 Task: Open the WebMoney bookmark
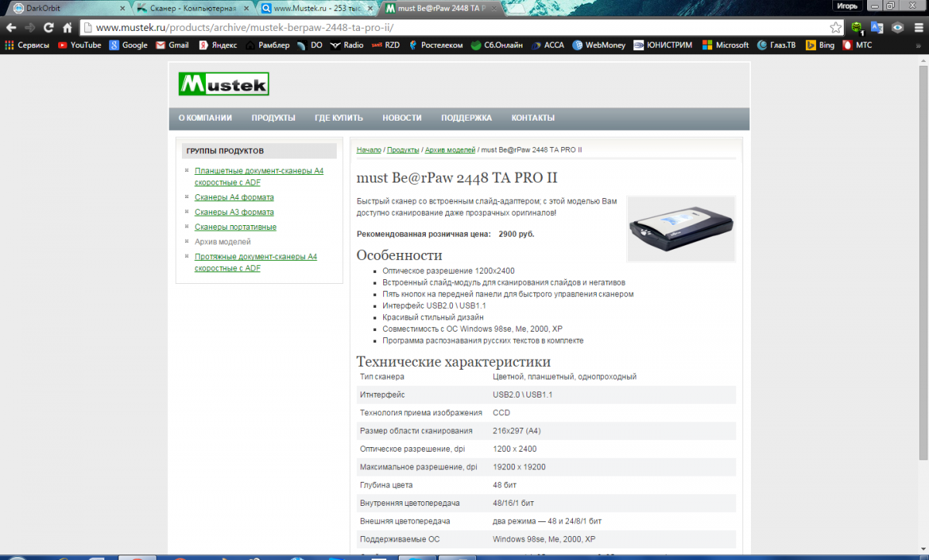click(x=599, y=45)
